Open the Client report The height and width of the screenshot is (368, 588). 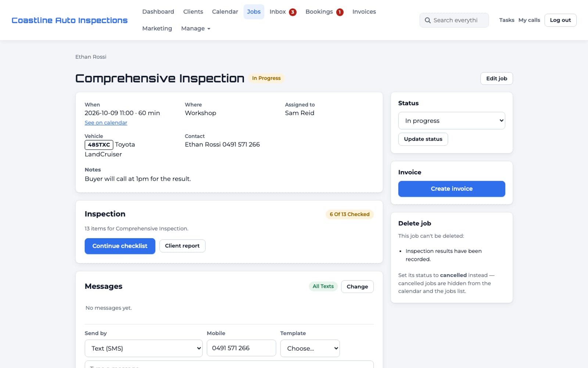(182, 246)
